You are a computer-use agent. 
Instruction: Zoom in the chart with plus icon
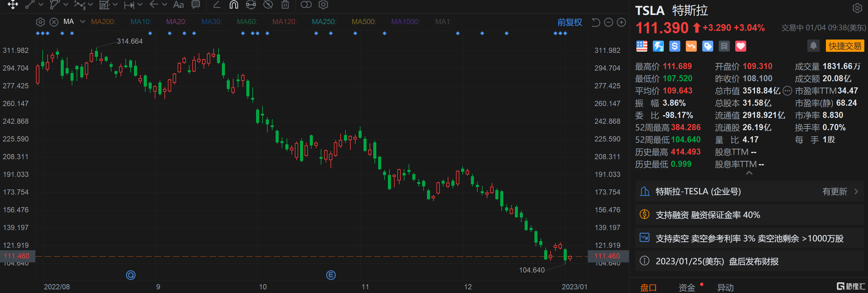point(621,22)
